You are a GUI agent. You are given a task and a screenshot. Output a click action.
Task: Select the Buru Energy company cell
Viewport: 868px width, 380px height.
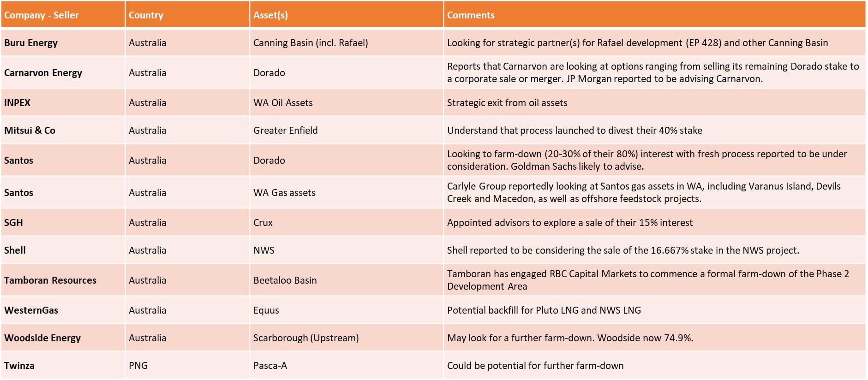click(31, 43)
